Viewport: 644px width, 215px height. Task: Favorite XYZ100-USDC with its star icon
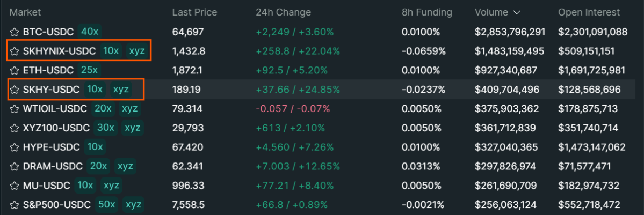[15, 128]
